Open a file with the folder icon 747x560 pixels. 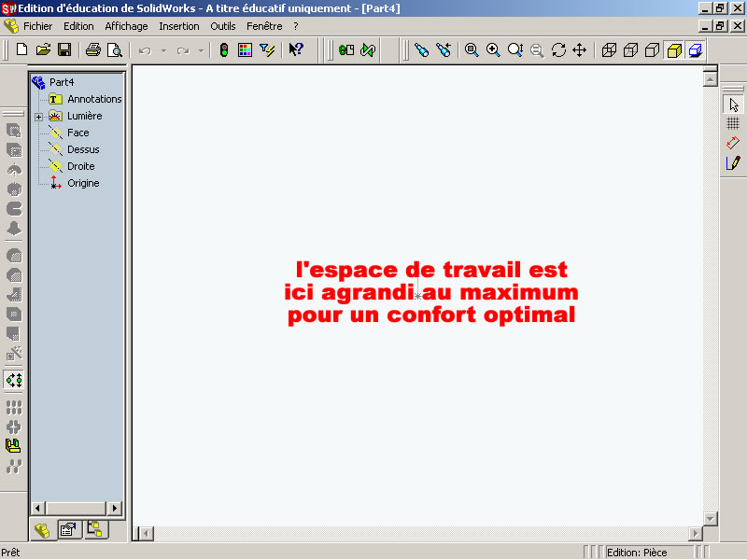click(x=43, y=49)
